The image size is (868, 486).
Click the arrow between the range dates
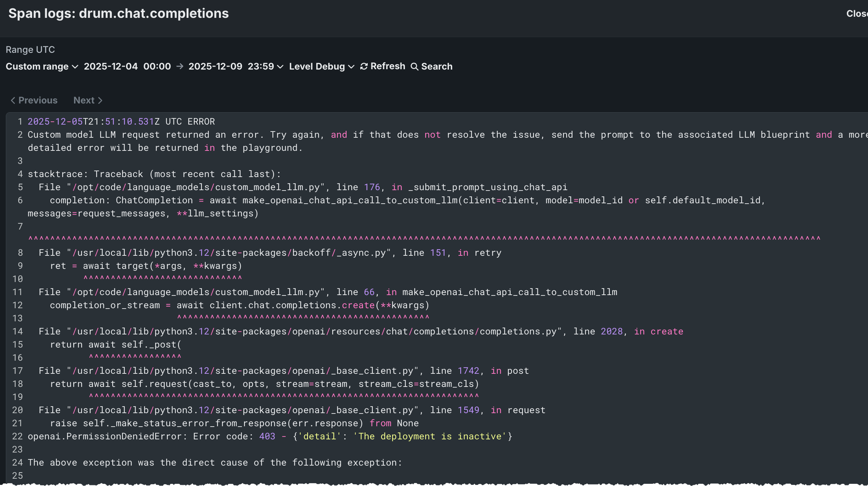[x=180, y=66]
